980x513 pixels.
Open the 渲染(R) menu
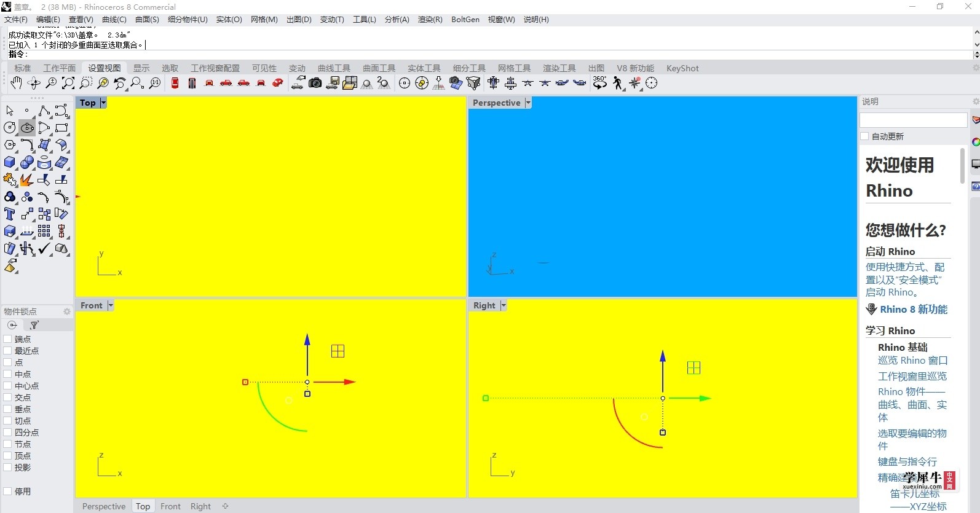[430, 20]
